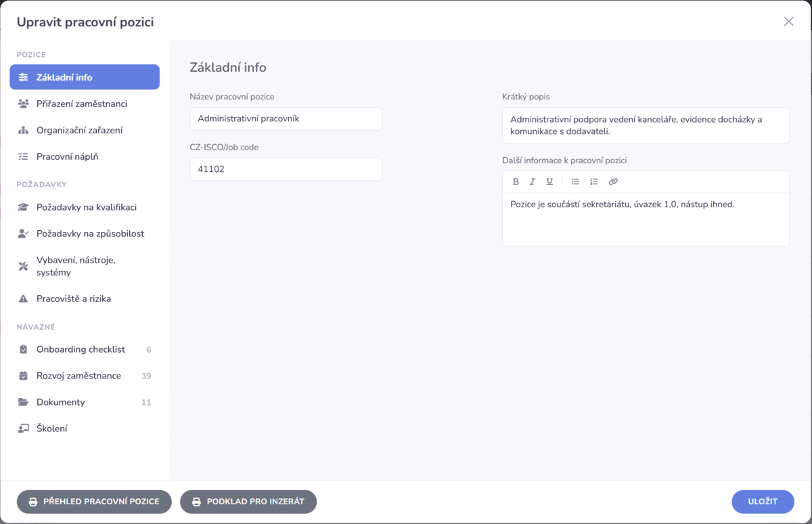Click the CZ-ISCO/Job code field

286,169
